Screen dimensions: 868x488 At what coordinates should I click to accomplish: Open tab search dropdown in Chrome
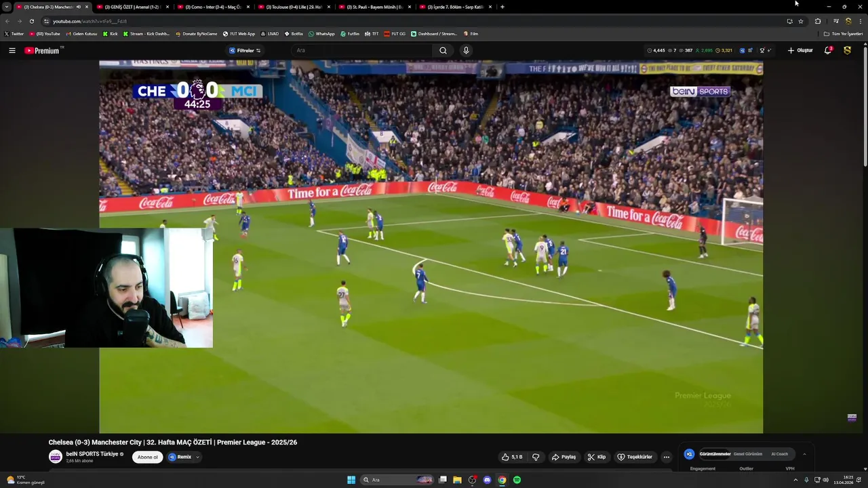coord(7,7)
